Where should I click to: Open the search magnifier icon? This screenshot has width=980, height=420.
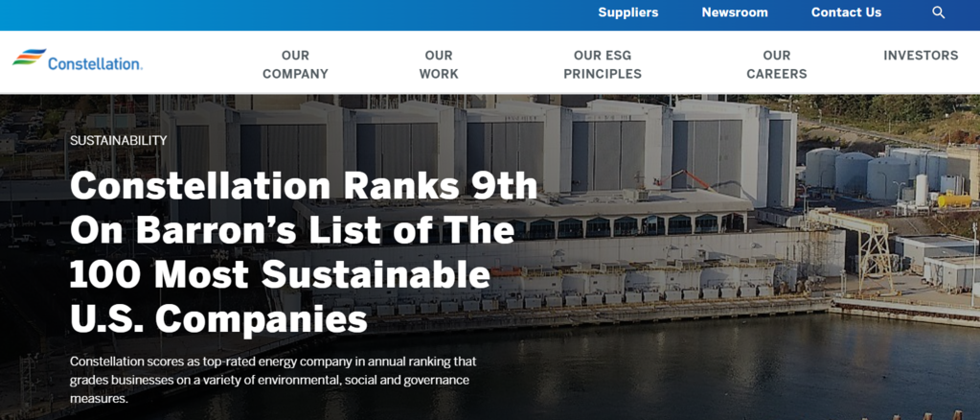click(x=939, y=12)
